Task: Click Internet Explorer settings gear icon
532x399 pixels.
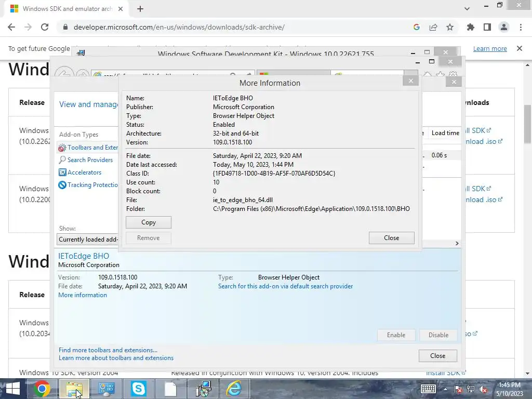Action: (453, 75)
